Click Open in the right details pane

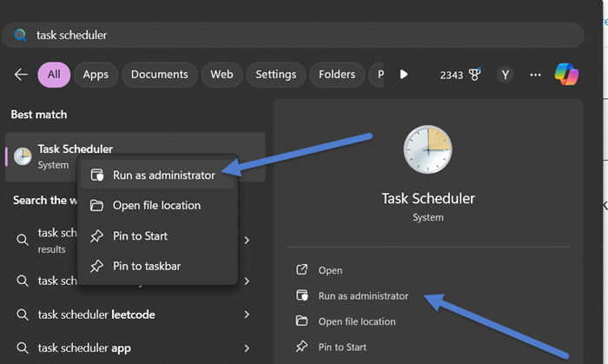click(330, 270)
